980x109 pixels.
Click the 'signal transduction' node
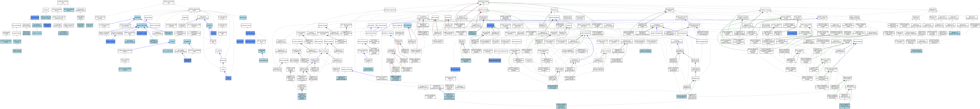[x=371, y=33]
